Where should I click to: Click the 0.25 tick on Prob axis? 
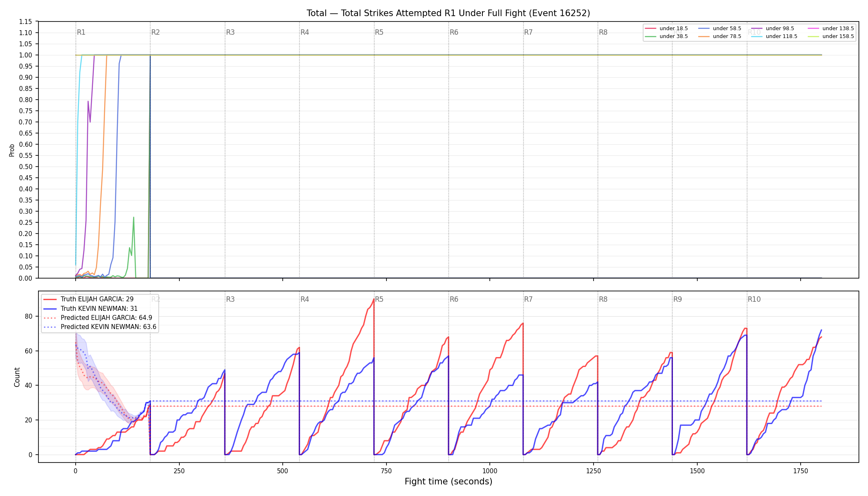coord(26,222)
